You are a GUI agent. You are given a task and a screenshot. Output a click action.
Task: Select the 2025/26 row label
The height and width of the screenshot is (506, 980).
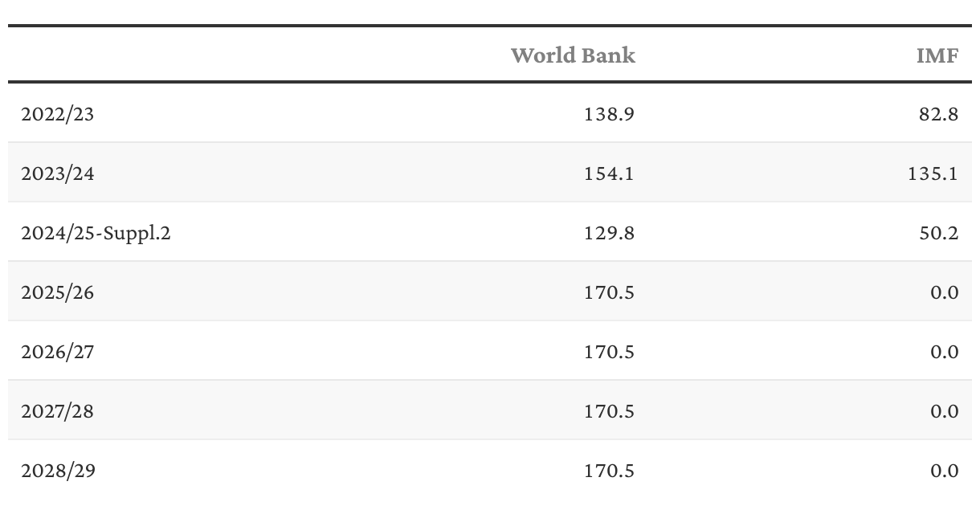point(57,292)
